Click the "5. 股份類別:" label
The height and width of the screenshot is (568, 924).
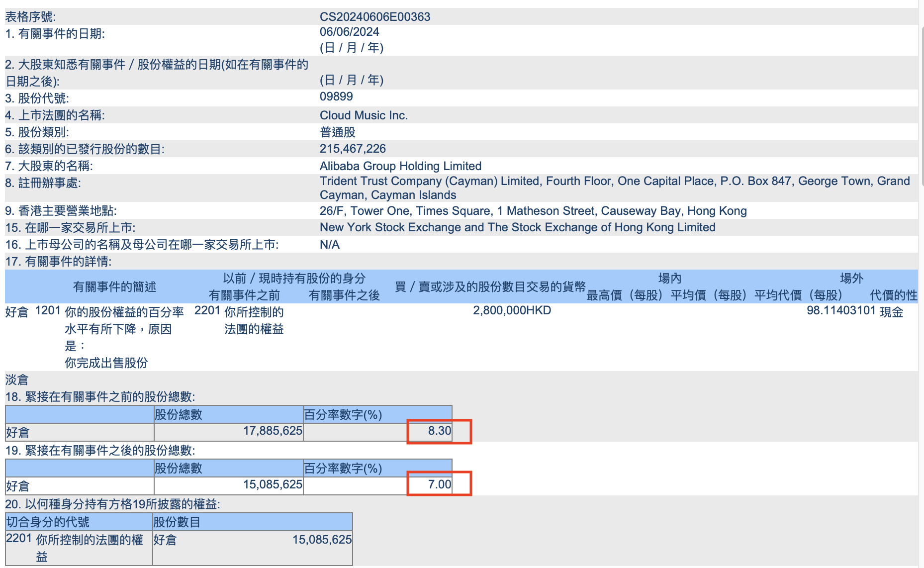[37, 132]
